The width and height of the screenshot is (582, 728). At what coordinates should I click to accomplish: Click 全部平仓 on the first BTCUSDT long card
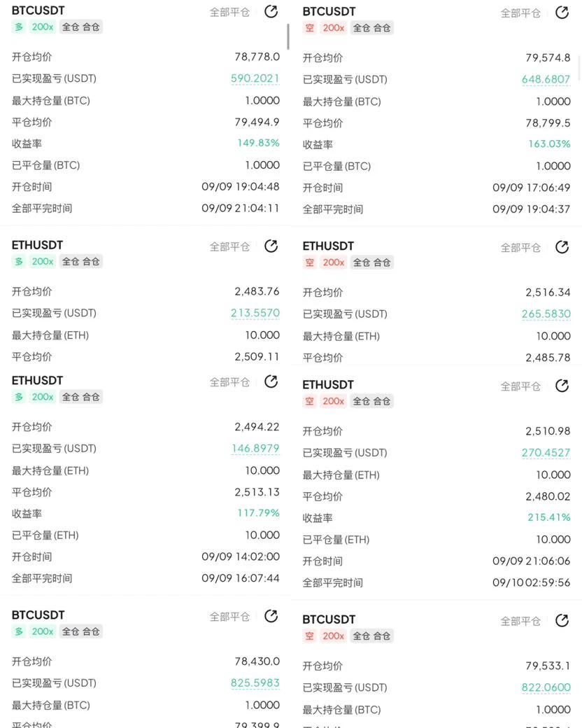(229, 12)
